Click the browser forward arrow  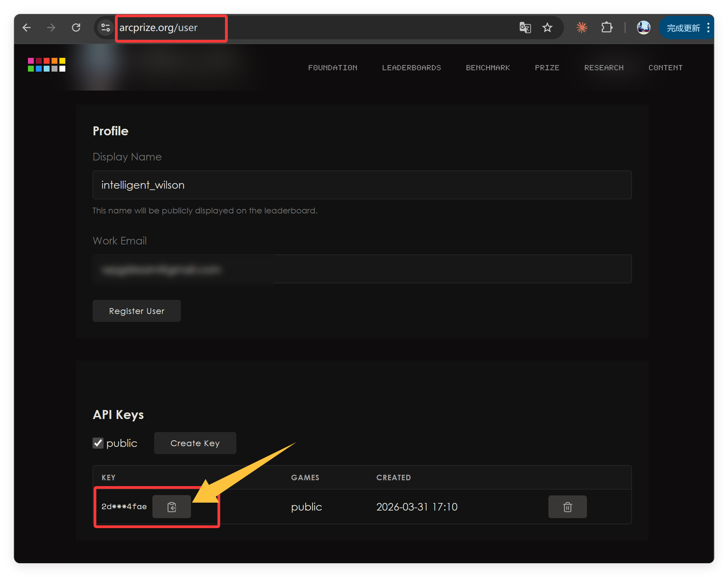pyautogui.click(x=51, y=28)
